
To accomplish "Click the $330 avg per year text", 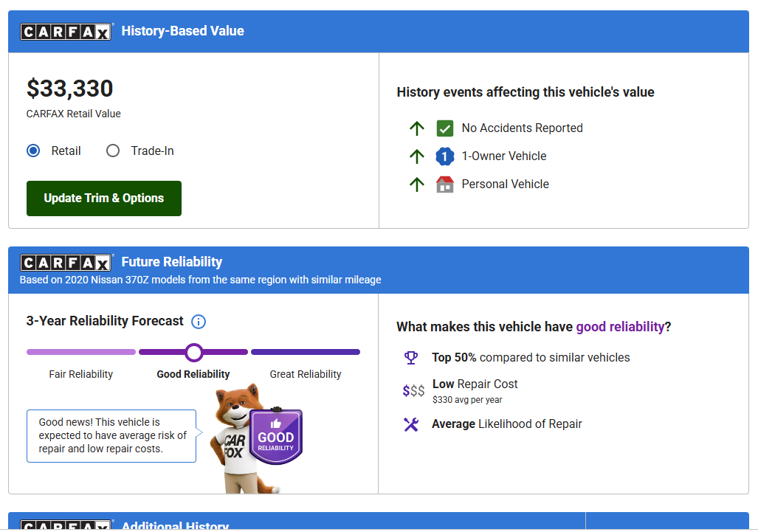I will pos(467,400).
